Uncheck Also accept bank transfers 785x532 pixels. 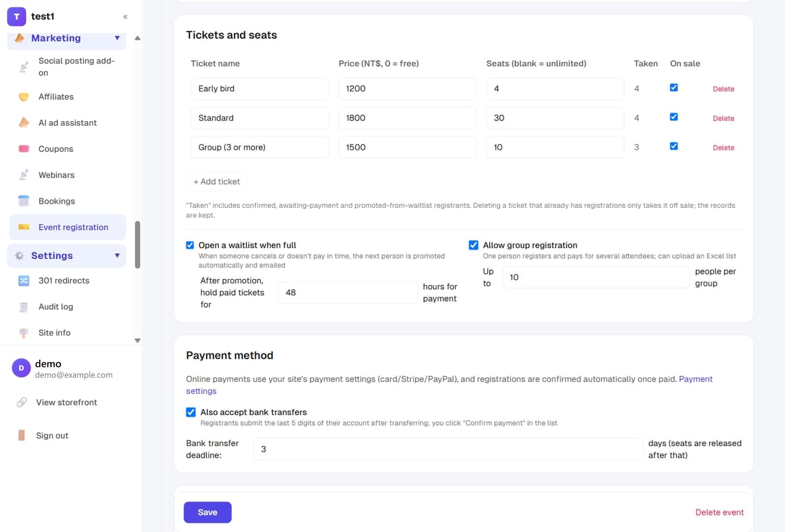coord(191,413)
